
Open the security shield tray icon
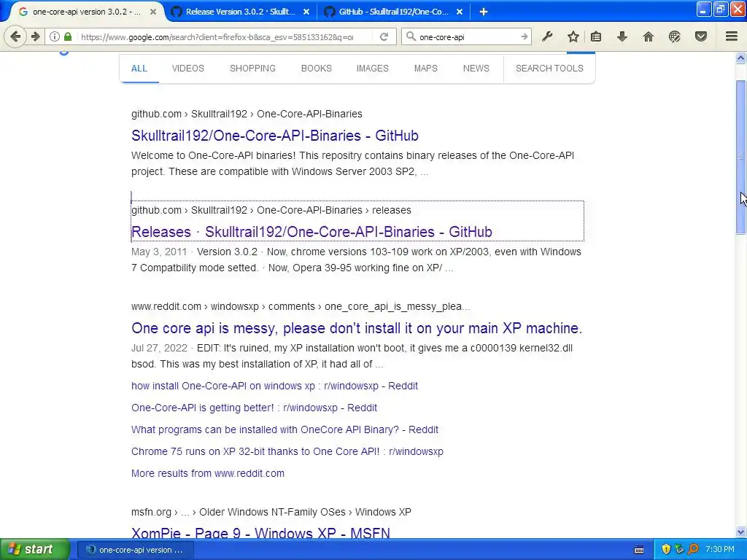666,550
